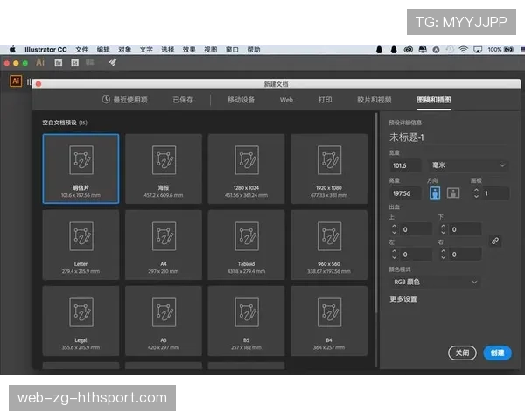525x420 pixels.
Task: Choose the 海报 document preset
Action: click(164, 169)
